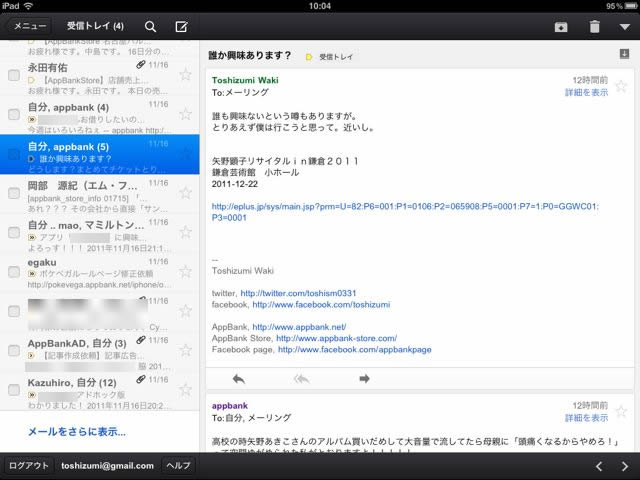The height and width of the screenshot is (480, 640).
Task: Star the egaku conversation
Action: [186, 271]
